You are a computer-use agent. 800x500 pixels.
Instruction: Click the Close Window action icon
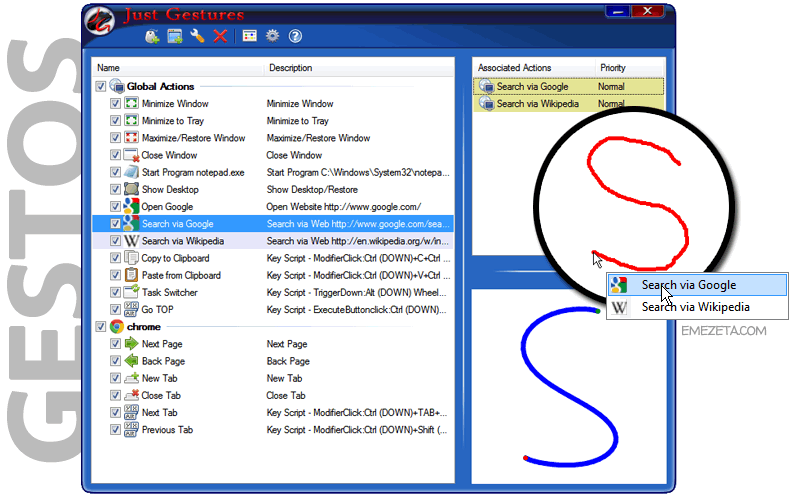pyautogui.click(x=132, y=155)
